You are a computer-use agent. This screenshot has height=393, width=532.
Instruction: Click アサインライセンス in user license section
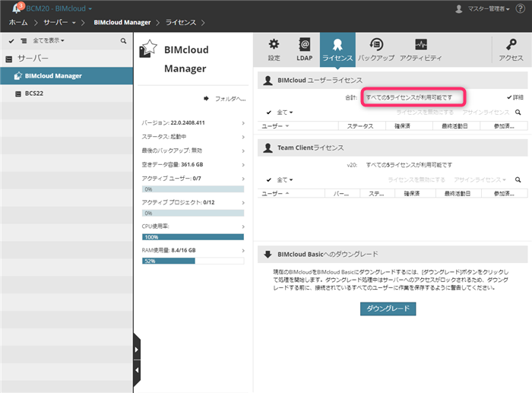pos(486,113)
